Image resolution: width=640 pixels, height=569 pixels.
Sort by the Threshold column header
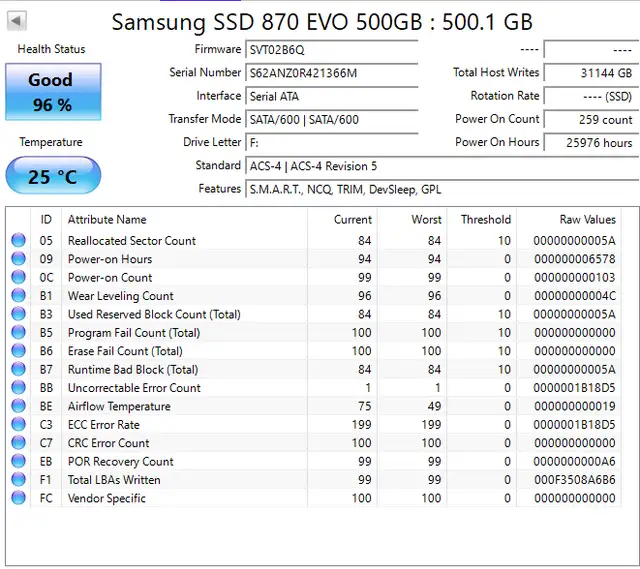click(482, 220)
